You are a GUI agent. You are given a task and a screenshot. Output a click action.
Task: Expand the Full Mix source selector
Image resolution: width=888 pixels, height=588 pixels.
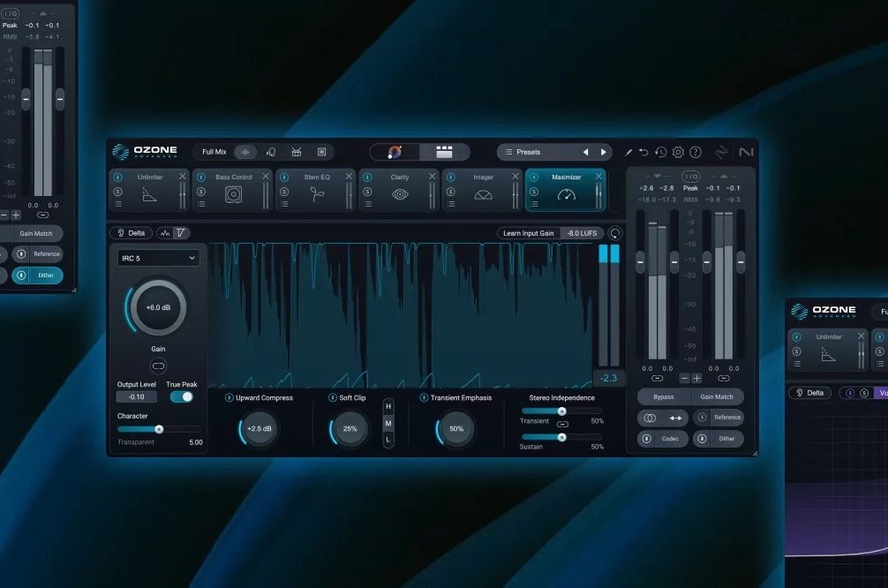(214, 151)
